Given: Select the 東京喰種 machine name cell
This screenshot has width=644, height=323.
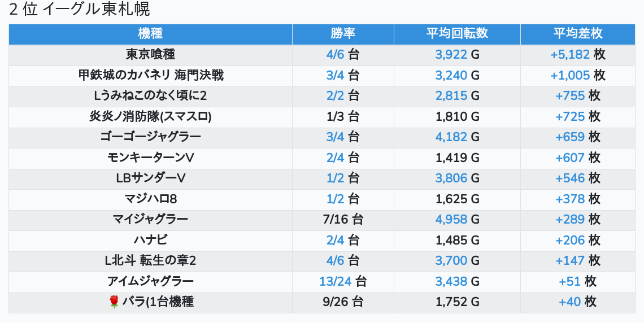Looking at the screenshot, I should pyautogui.click(x=150, y=55).
